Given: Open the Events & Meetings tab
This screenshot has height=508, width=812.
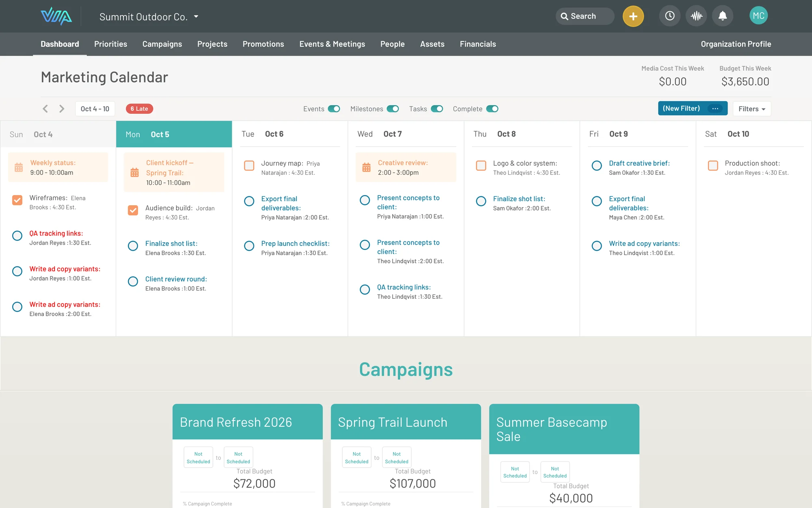Looking at the screenshot, I should (332, 44).
